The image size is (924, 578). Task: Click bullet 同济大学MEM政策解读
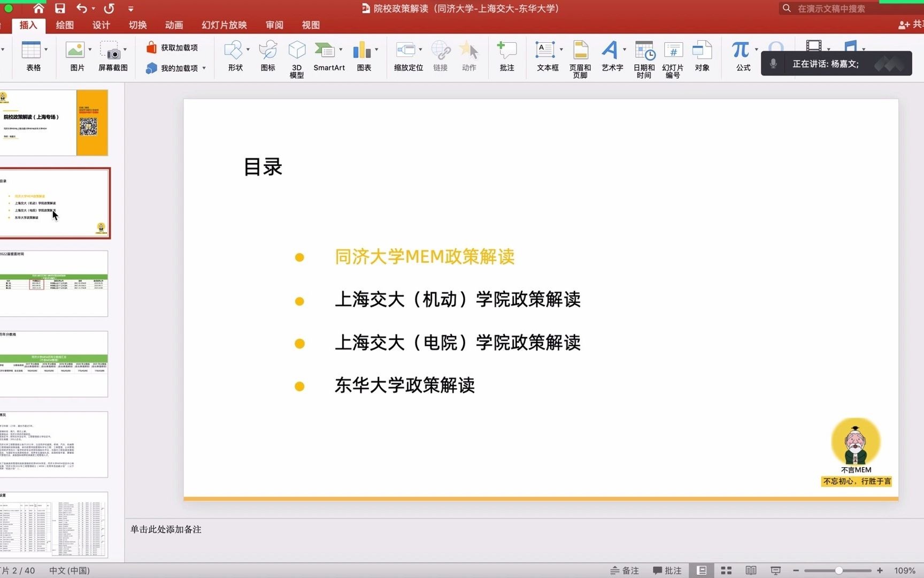pyautogui.click(x=425, y=257)
